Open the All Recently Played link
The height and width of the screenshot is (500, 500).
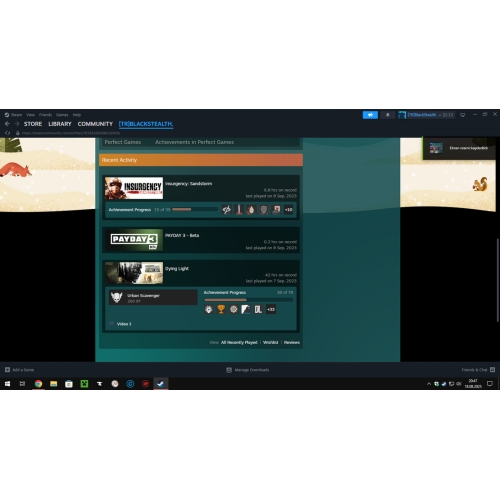(x=239, y=342)
